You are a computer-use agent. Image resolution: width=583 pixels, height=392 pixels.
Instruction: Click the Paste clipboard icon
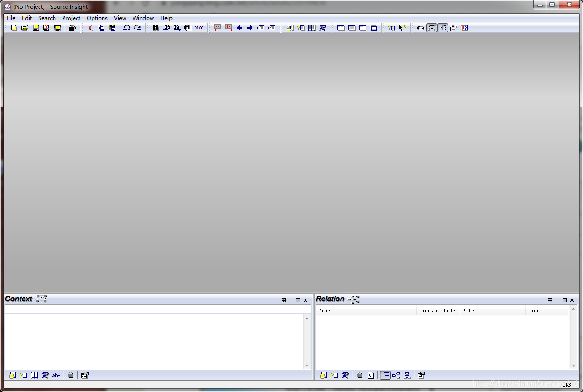tap(112, 28)
